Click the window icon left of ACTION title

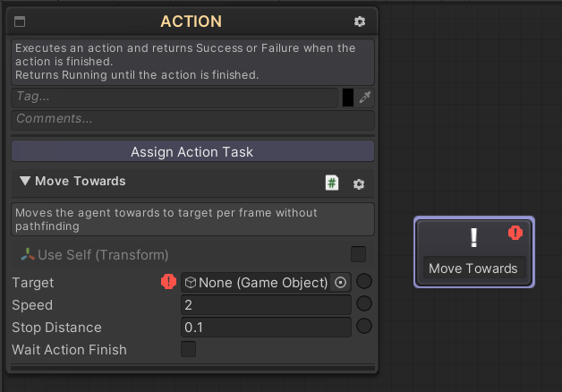(20, 21)
